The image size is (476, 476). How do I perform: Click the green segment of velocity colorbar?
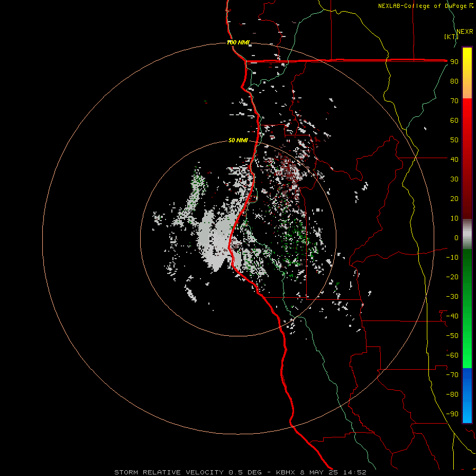point(467,308)
